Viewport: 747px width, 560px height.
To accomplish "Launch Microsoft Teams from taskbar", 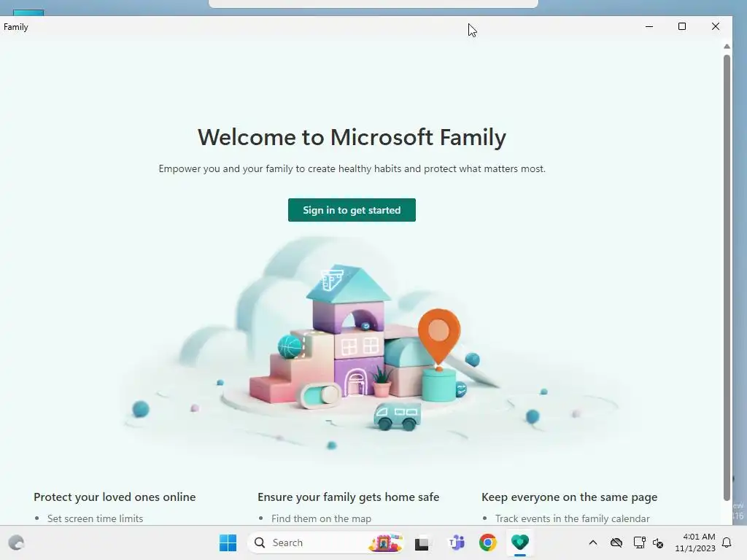I will [457, 542].
